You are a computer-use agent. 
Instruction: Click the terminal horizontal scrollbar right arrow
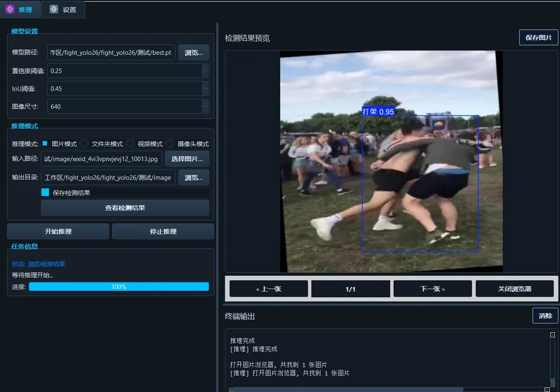tap(547, 390)
